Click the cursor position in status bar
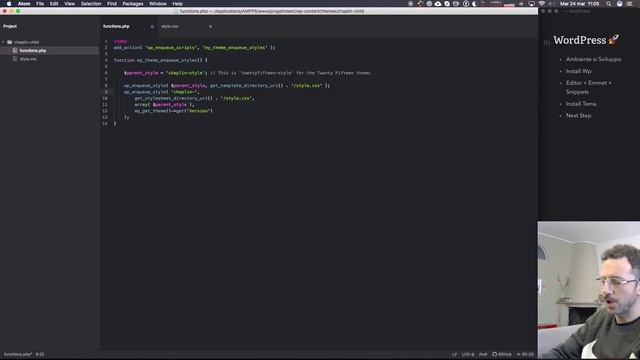The image size is (640, 360). 40,354
